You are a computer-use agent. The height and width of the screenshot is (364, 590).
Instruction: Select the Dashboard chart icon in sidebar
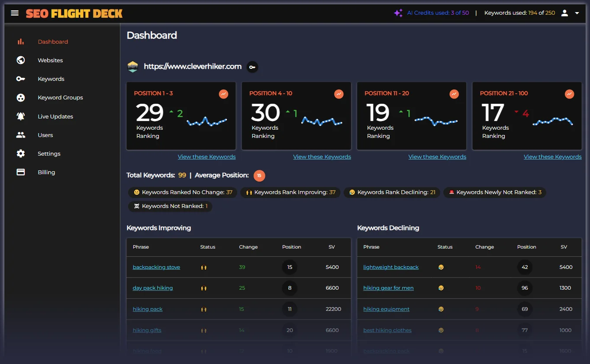point(20,41)
